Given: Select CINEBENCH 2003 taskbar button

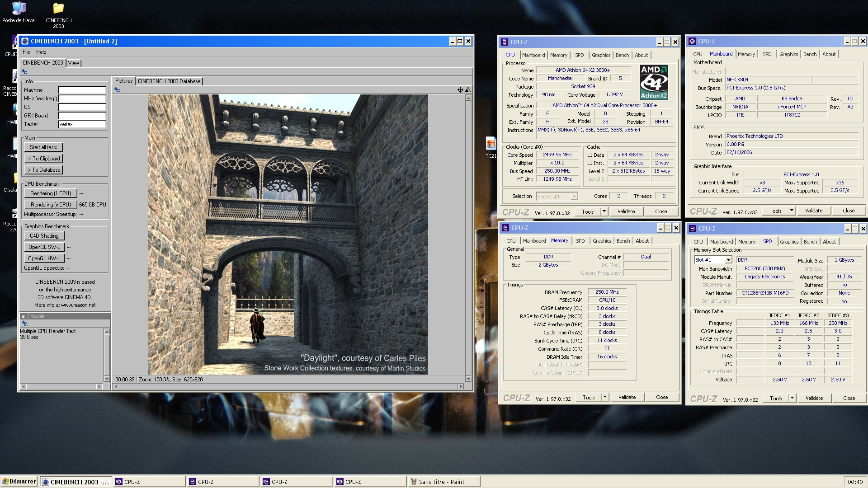Looking at the screenshot, I should 76,482.
